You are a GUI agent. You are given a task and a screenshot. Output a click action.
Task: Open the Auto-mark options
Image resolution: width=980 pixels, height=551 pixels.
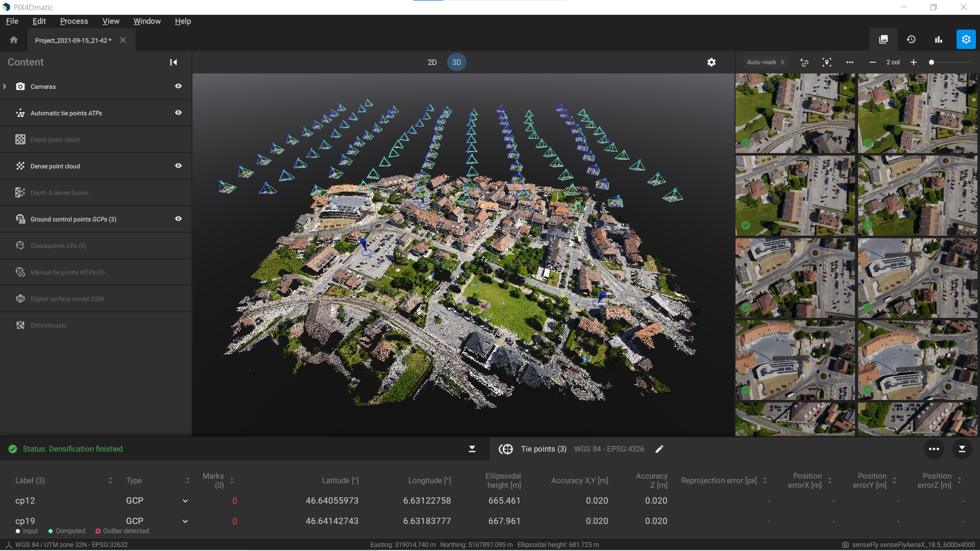(765, 62)
